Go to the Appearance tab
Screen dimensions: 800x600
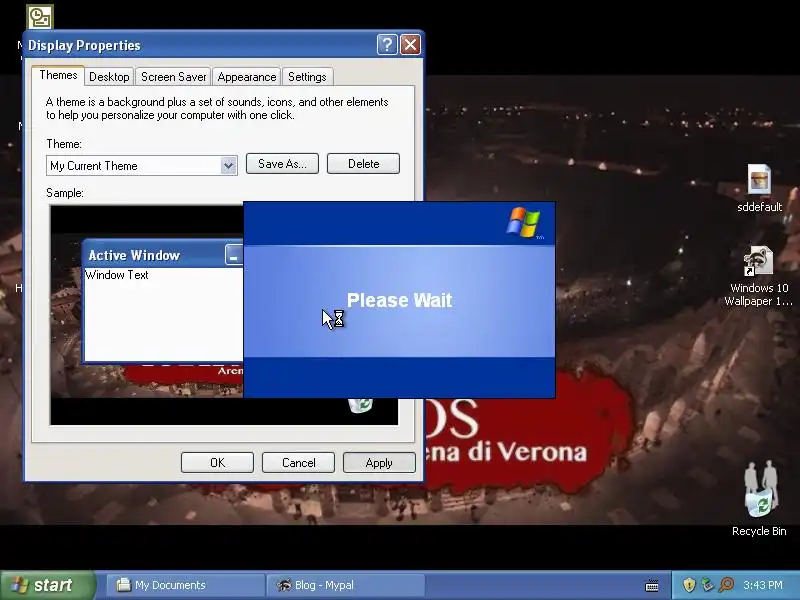246,77
